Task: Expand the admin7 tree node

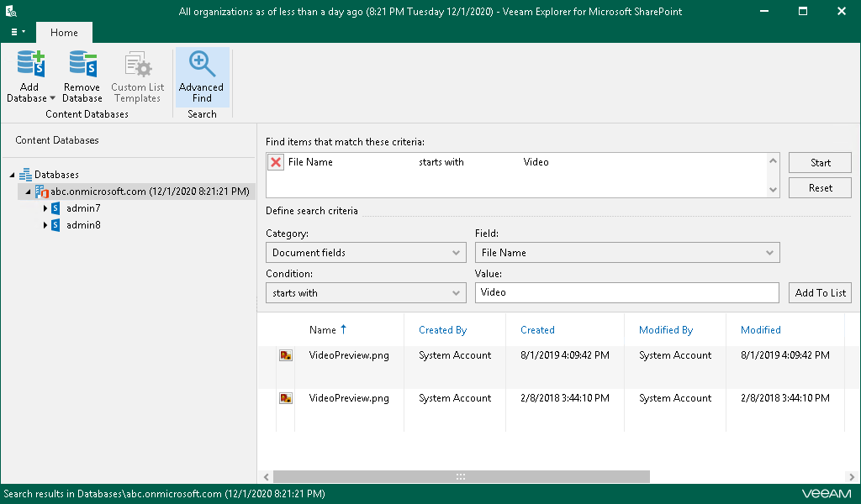Action: (x=45, y=208)
